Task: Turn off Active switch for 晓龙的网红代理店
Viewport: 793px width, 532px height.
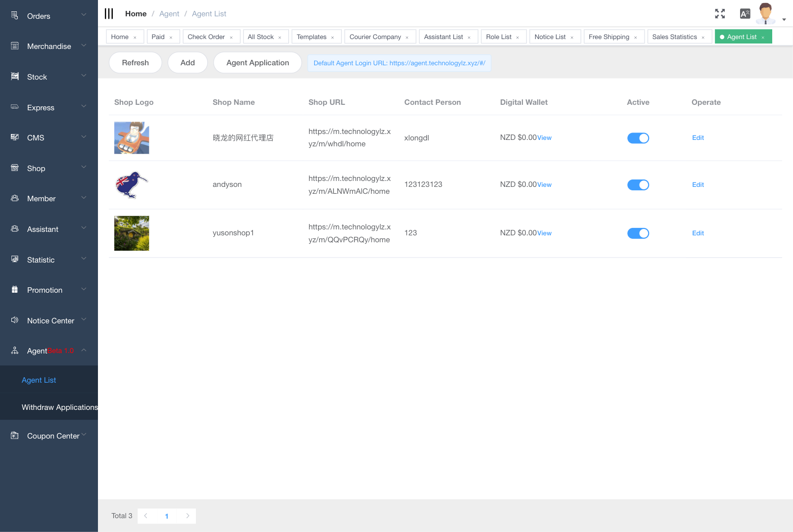Action: click(x=638, y=138)
